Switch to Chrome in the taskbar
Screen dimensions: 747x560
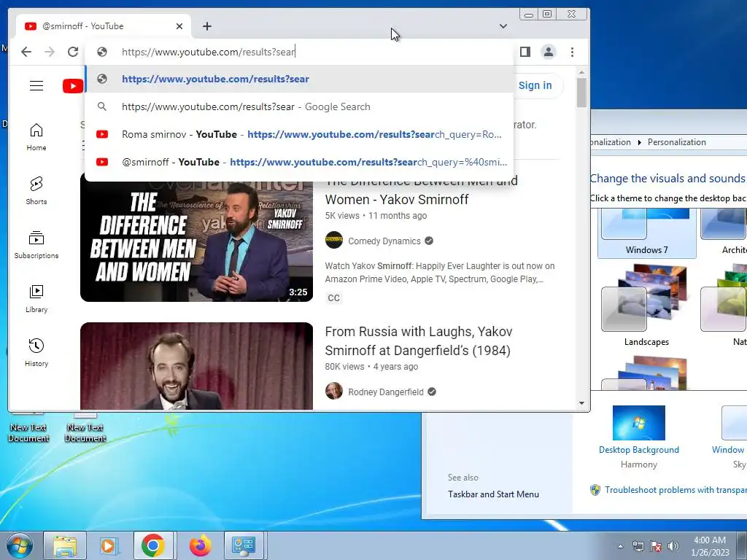153,545
